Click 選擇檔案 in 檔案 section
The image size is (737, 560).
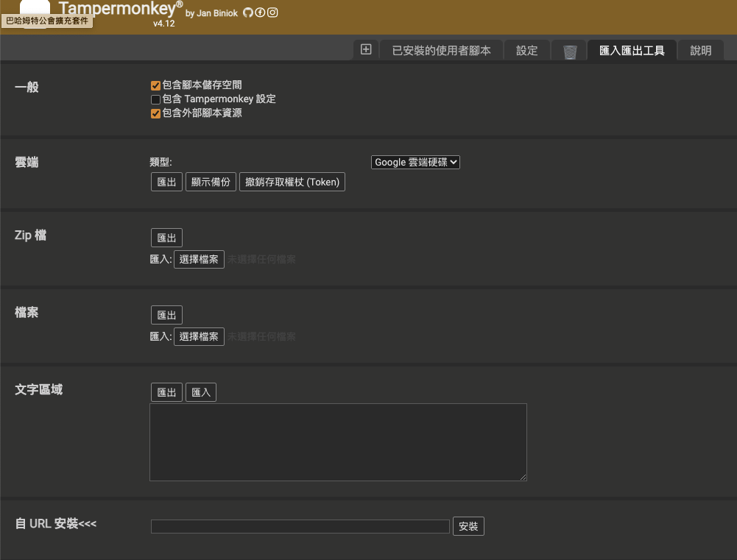199,336
